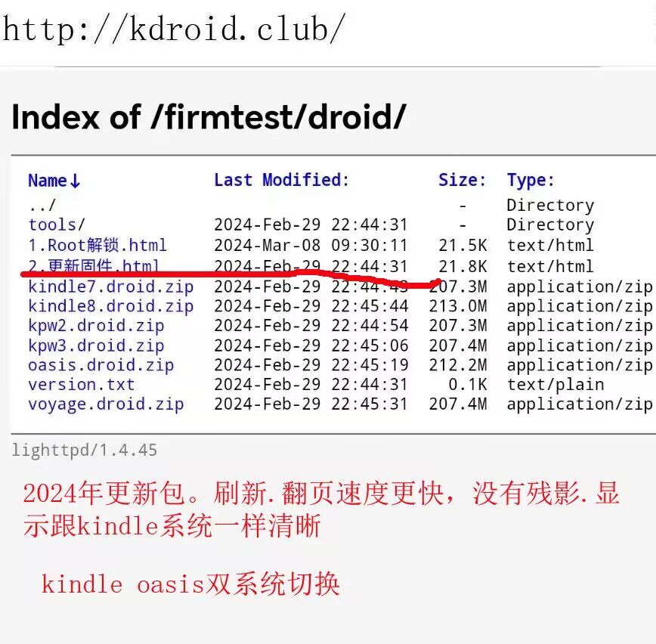Click the 22:45:19 modified time
Image resolution: width=656 pixels, height=644 pixels.
tap(370, 365)
